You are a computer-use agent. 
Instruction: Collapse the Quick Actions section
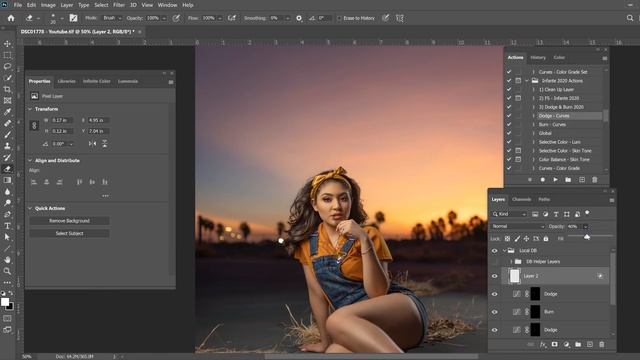coord(30,208)
